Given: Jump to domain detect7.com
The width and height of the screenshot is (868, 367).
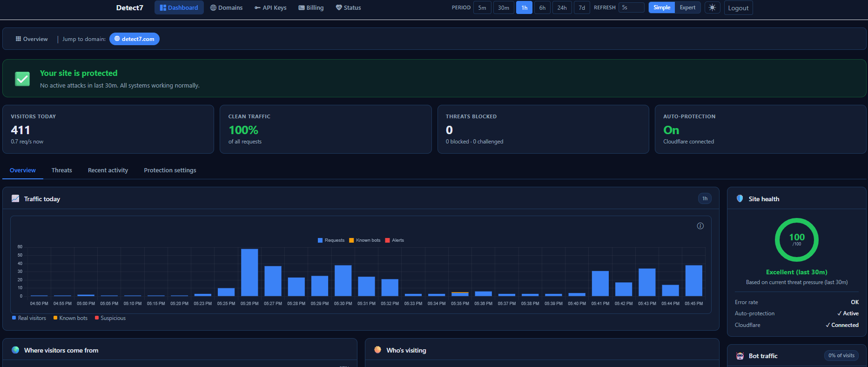Looking at the screenshot, I should point(135,39).
